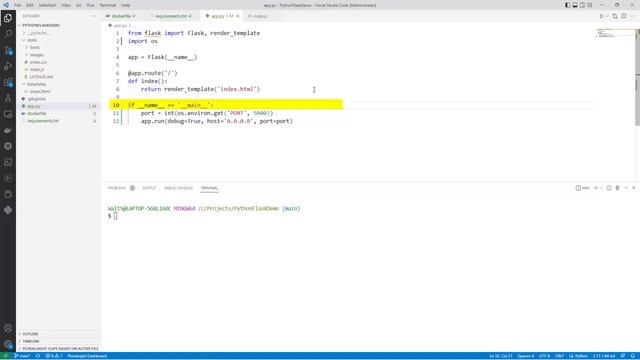The height and width of the screenshot is (360, 640).
Task: Open the Manage gear icon in activity bar
Action: pyautogui.click(x=8, y=344)
